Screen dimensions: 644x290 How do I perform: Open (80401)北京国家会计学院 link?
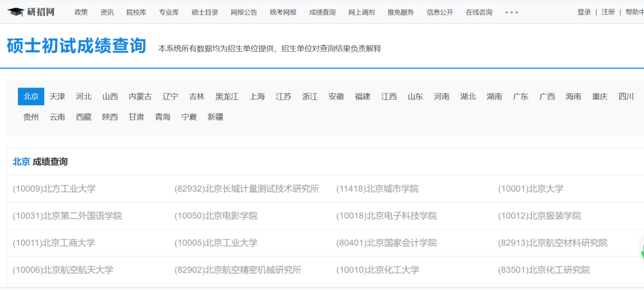(x=386, y=243)
